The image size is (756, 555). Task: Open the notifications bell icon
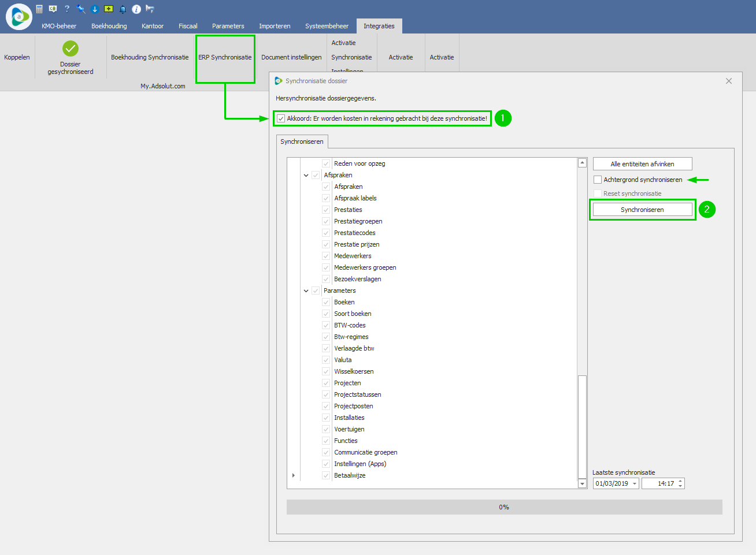point(123,9)
